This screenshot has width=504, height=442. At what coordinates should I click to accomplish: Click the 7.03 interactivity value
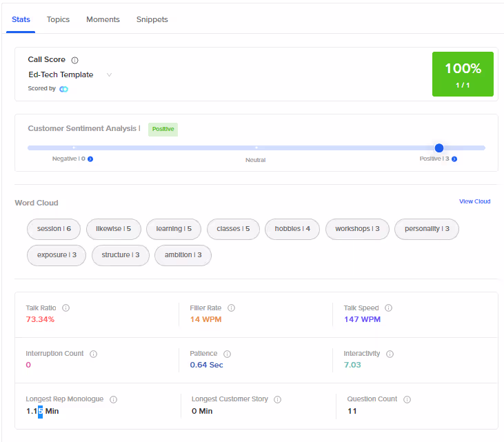coord(352,365)
